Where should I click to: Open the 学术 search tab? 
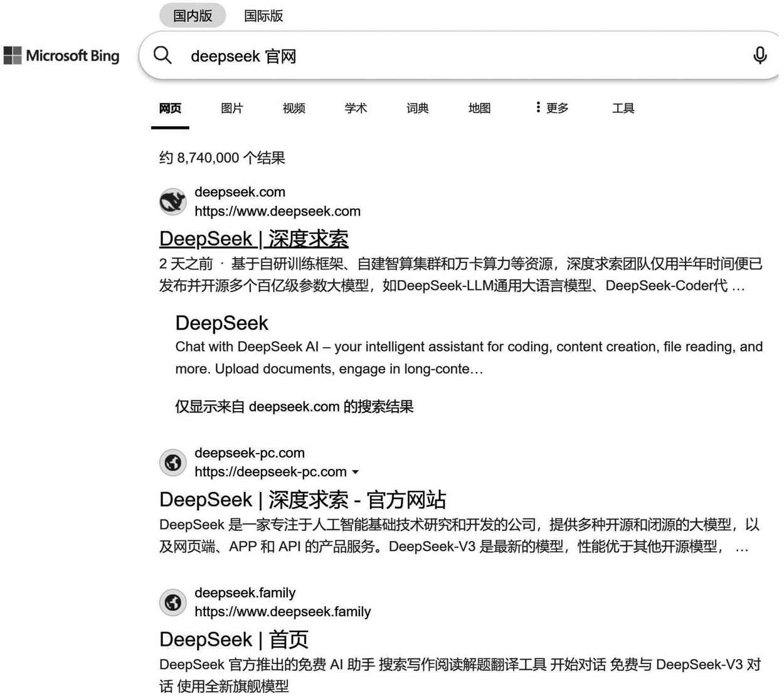(x=356, y=108)
